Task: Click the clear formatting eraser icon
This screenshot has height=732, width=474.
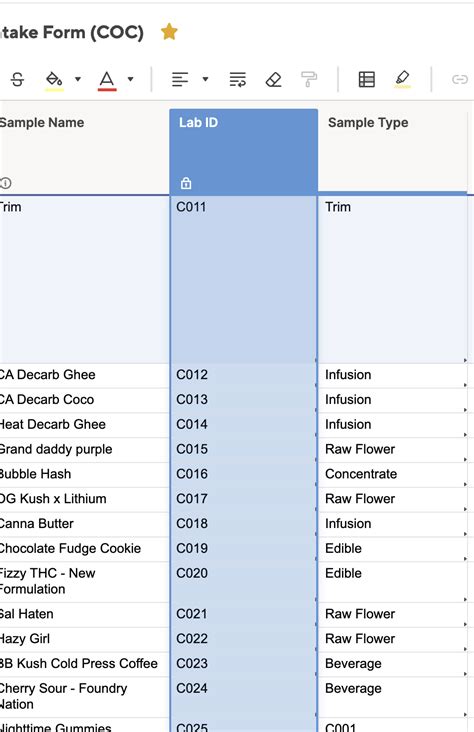Action: (x=273, y=79)
